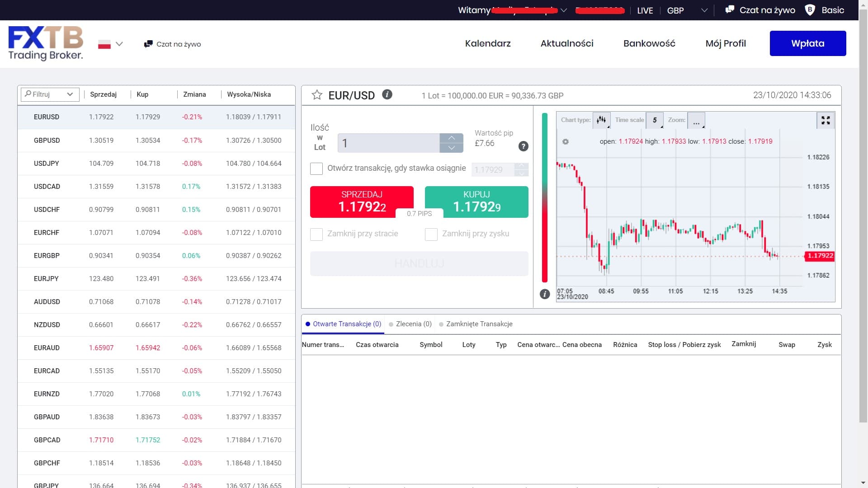Check the Zamknij przy zysku option
This screenshot has width=868, height=488.
coord(431,235)
